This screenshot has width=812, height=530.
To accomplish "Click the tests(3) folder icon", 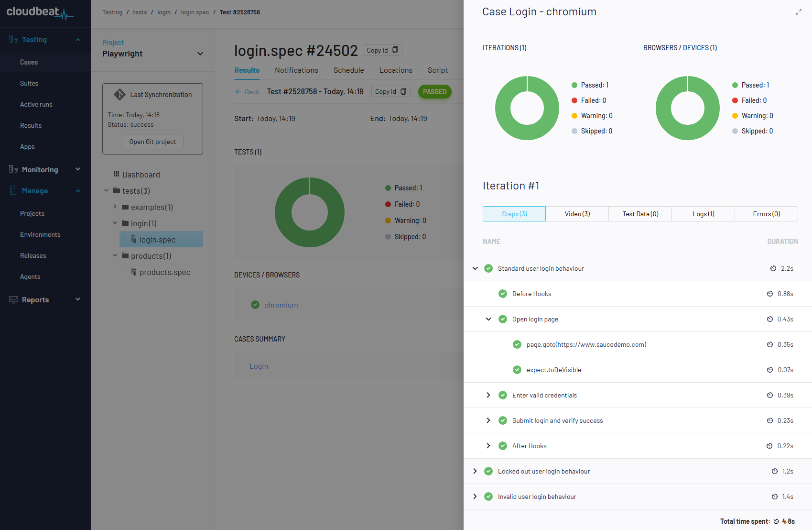I will [117, 190].
